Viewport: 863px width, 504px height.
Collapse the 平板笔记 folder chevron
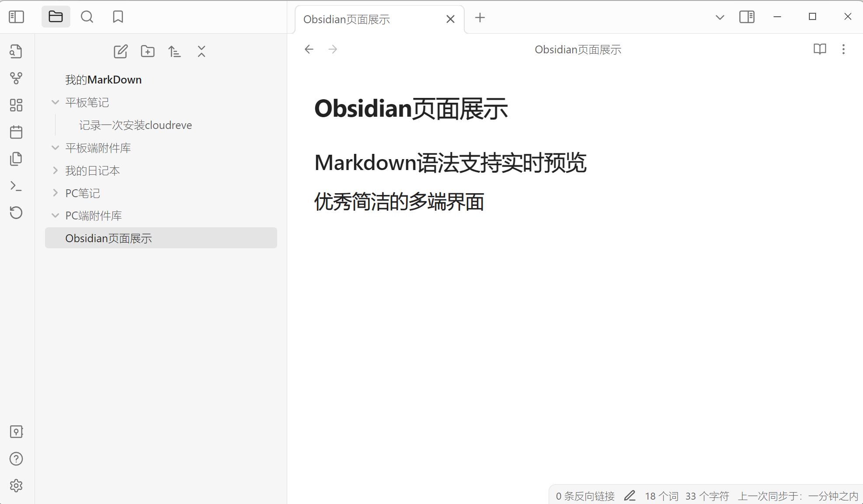55,102
